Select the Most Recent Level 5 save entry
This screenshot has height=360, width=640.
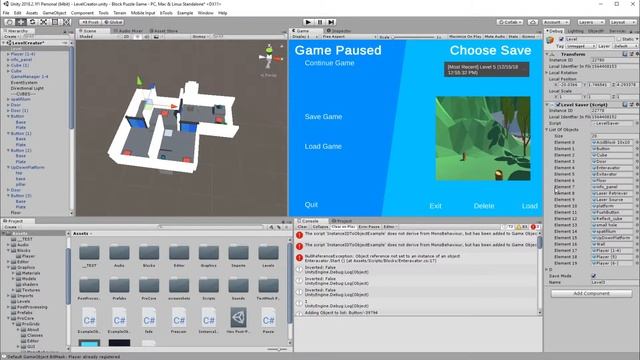[x=487, y=69]
